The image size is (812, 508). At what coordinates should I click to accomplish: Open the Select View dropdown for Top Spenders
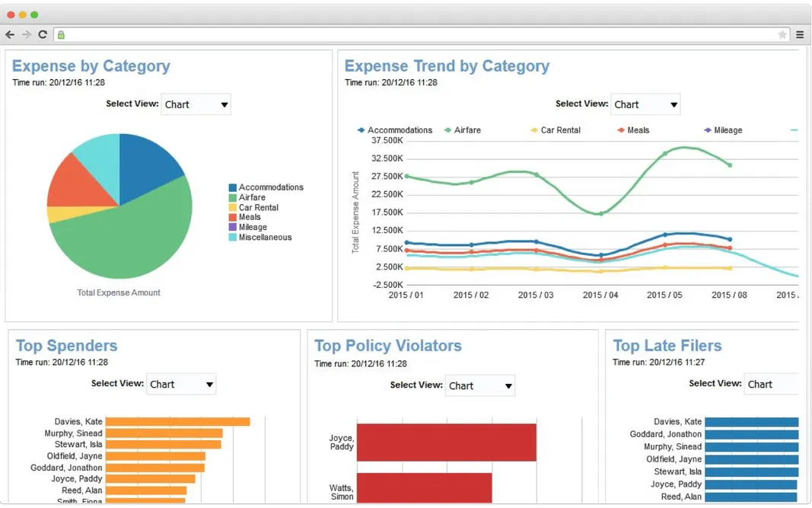tap(181, 384)
